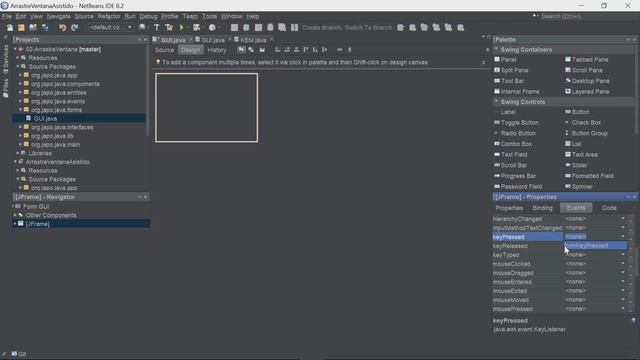Click the Debug Project toolbar icon
The width and height of the screenshot is (640, 360).
(197, 28)
